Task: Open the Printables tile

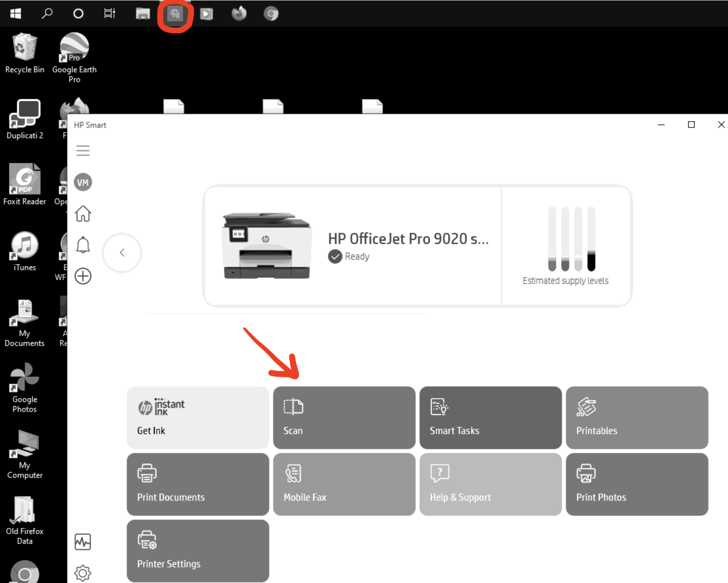Action: coord(637,417)
